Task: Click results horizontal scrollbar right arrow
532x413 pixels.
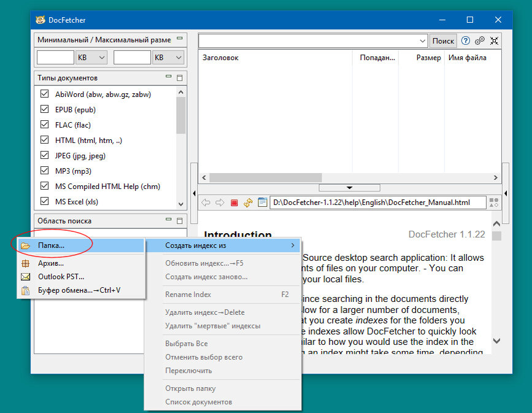Action: [x=495, y=177]
